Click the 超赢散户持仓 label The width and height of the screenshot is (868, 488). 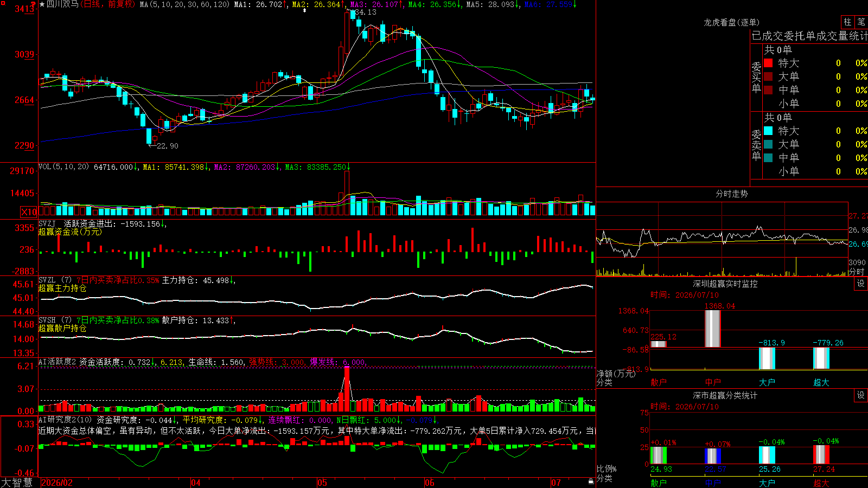click(62, 328)
